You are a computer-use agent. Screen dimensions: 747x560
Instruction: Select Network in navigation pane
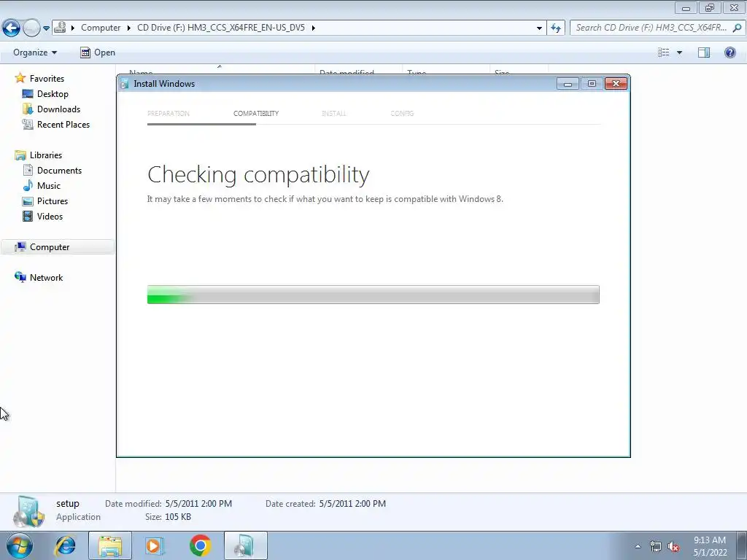click(46, 278)
